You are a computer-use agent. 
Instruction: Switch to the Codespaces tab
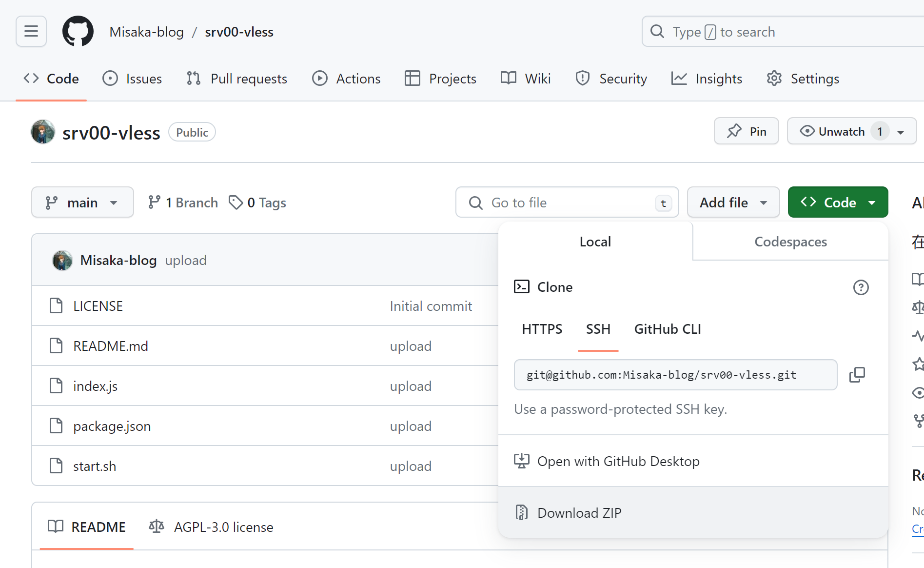coord(790,242)
